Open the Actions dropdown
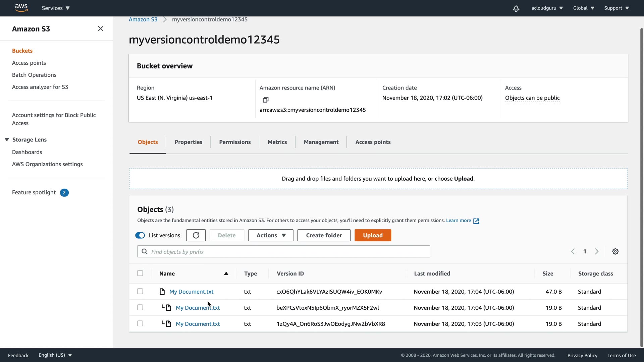Viewport: 644px width, 362px height. [x=271, y=235]
